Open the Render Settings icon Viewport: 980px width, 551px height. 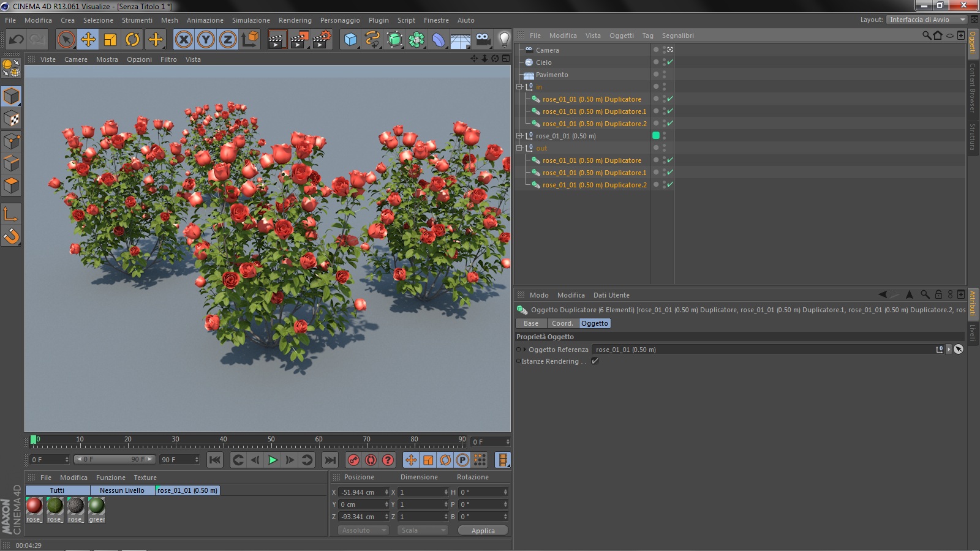pos(322,40)
